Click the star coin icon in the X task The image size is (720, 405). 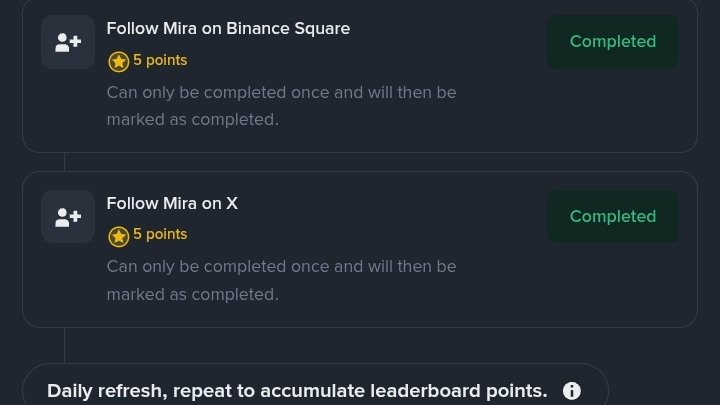pyautogui.click(x=118, y=236)
